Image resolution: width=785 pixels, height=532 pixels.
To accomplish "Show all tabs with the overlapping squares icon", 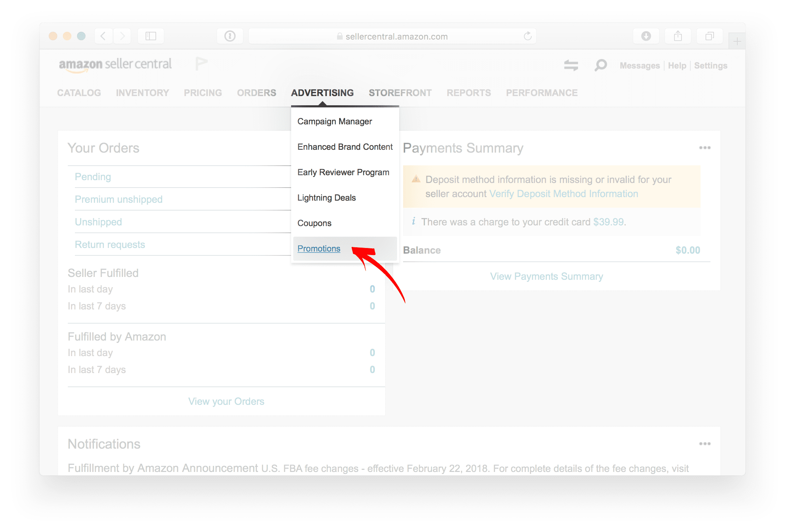I will coord(710,36).
